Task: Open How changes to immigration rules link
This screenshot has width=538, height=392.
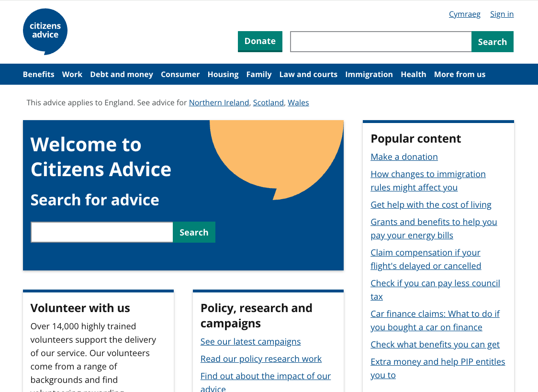Action: (428, 181)
